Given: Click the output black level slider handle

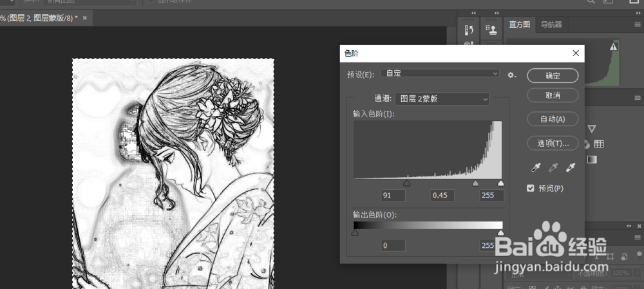Looking at the screenshot, I should click(x=355, y=233).
